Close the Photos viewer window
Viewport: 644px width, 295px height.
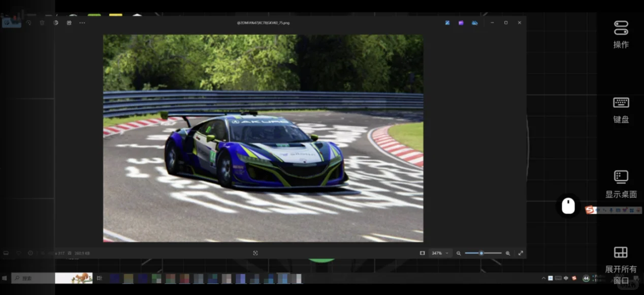pos(520,23)
